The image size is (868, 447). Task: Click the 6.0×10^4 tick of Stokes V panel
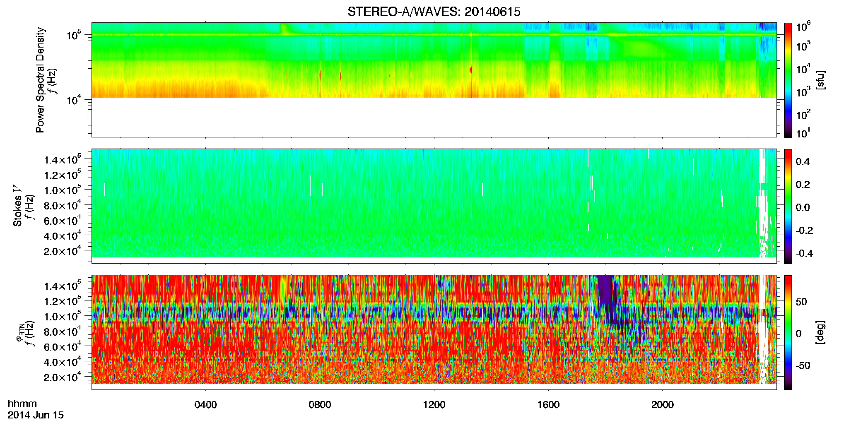(63, 221)
